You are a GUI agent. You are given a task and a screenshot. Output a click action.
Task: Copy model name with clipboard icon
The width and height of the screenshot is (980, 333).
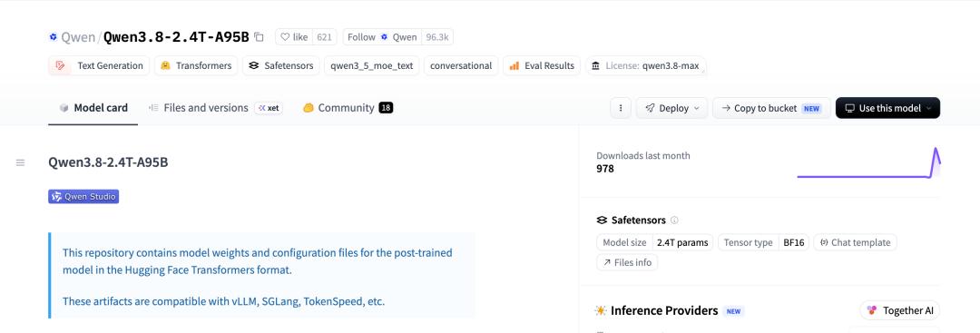(x=259, y=37)
